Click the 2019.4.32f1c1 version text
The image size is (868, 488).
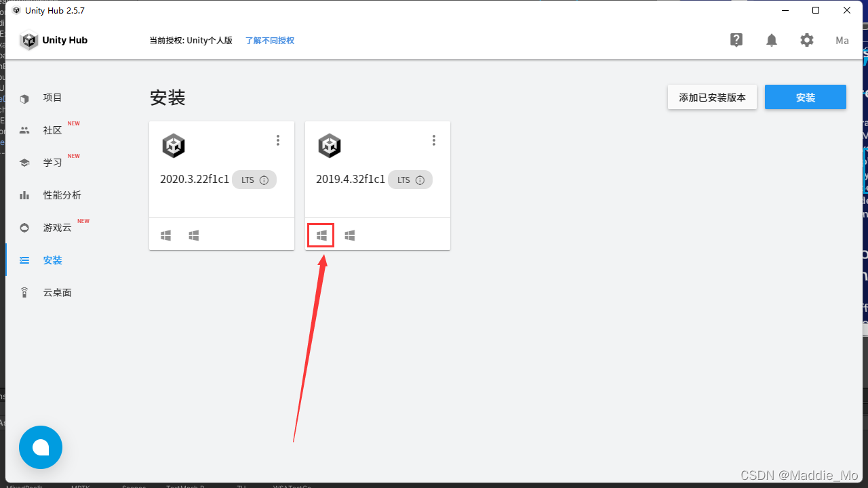click(x=351, y=180)
